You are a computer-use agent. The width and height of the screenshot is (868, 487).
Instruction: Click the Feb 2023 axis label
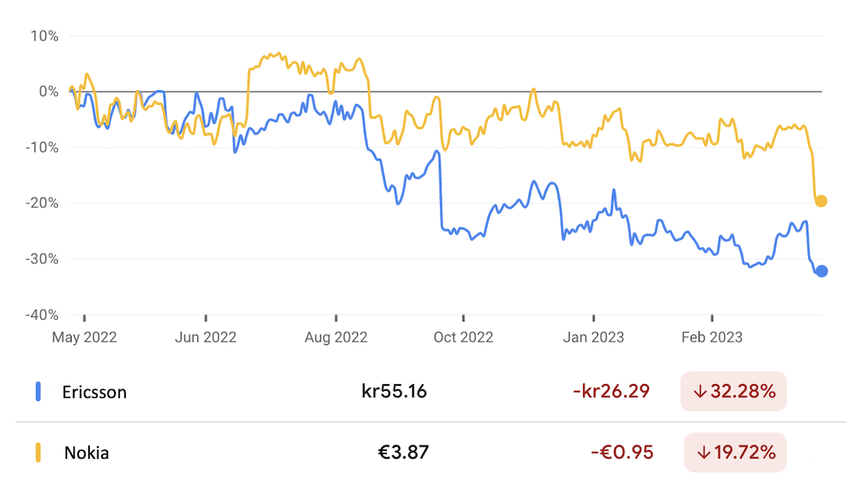pos(712,337)
